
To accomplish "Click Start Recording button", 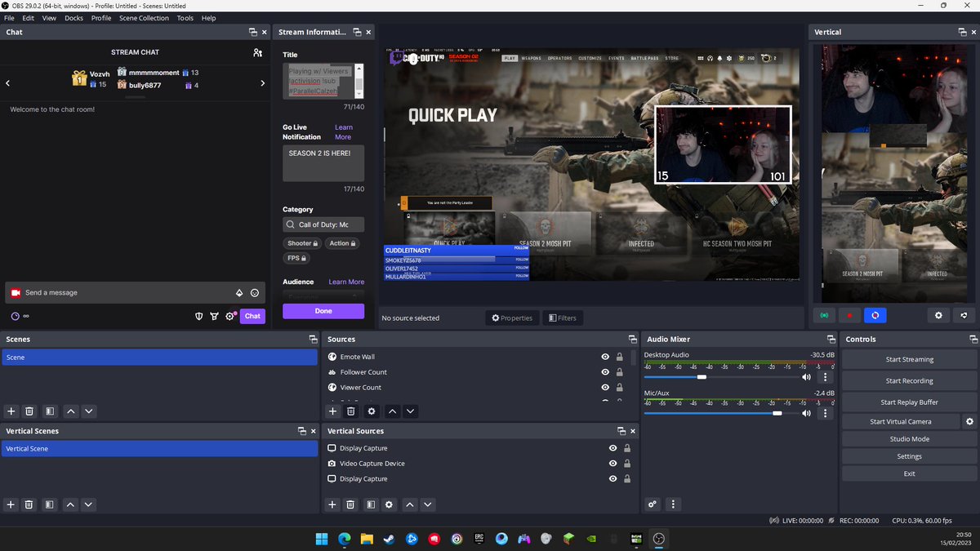I will 909,380.
